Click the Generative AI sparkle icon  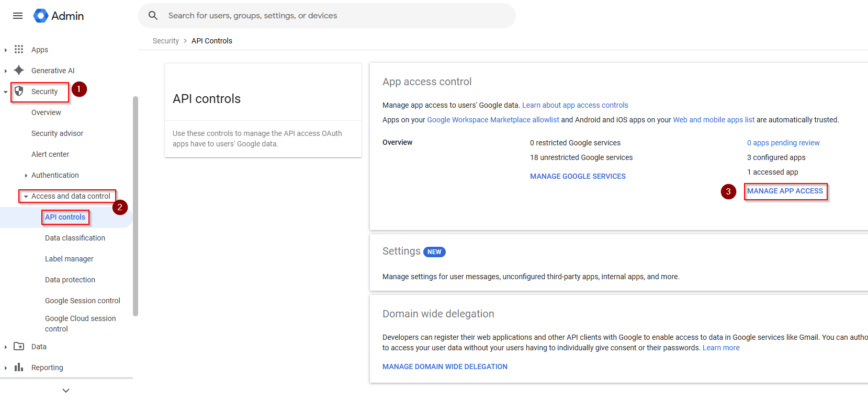[19, 70]
